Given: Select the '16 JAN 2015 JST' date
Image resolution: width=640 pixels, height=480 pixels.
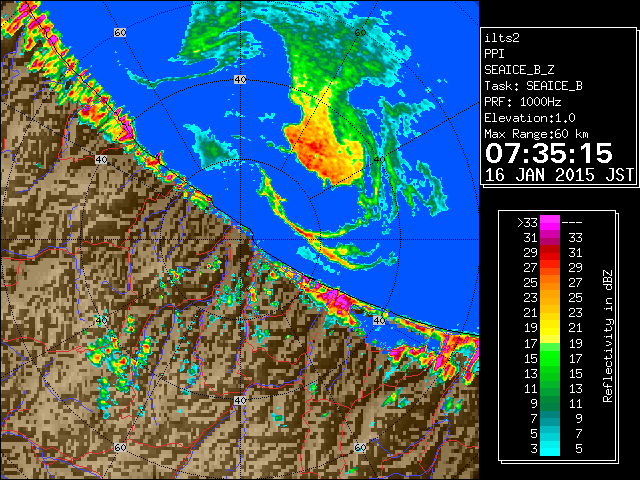Looking at the screenshot, I should (559, 175).
